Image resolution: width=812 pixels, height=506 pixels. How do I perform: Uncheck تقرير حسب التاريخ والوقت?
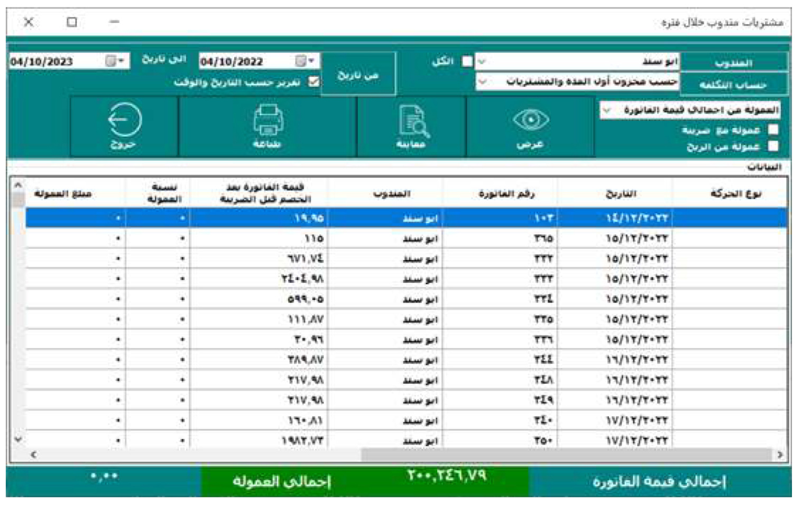(x=313, y=82)
